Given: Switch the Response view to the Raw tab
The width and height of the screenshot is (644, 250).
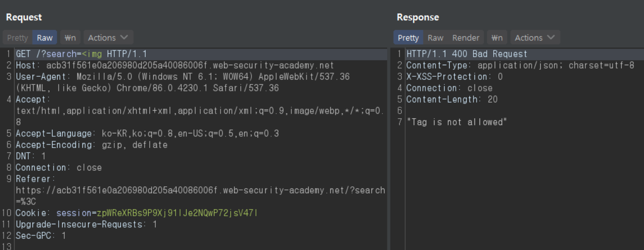Looking at the screenshot, I should point(435,38).
